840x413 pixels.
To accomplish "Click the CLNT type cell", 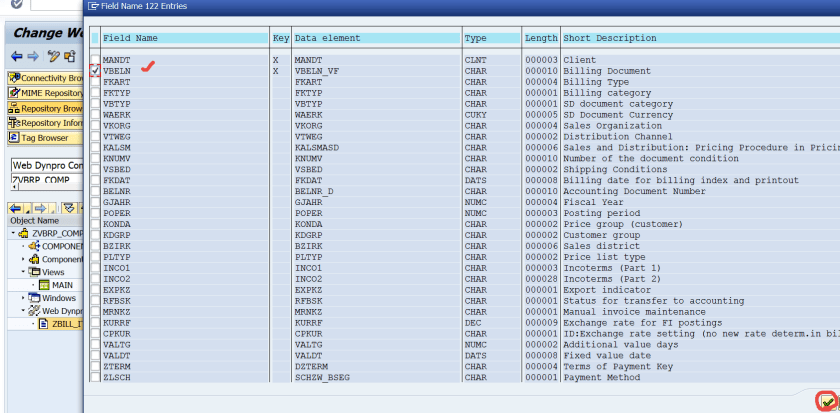I will tap(475, 59).
